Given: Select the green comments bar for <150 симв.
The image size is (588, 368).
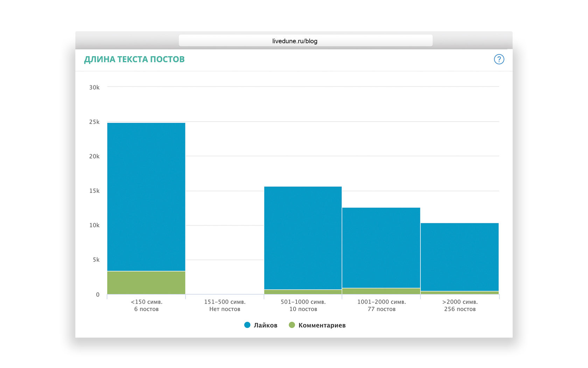Looking at the screenshot, I should click(146, 283).
